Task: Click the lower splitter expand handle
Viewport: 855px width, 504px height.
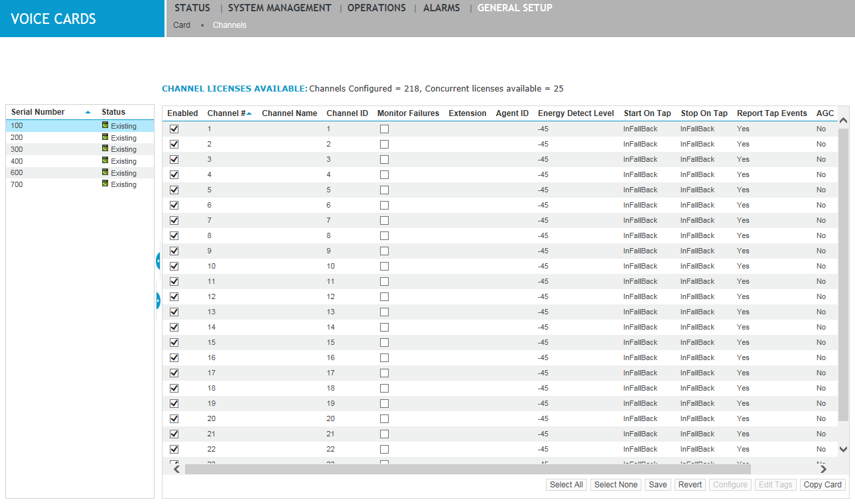Action: pyautogui.click(x=158, y=301)
